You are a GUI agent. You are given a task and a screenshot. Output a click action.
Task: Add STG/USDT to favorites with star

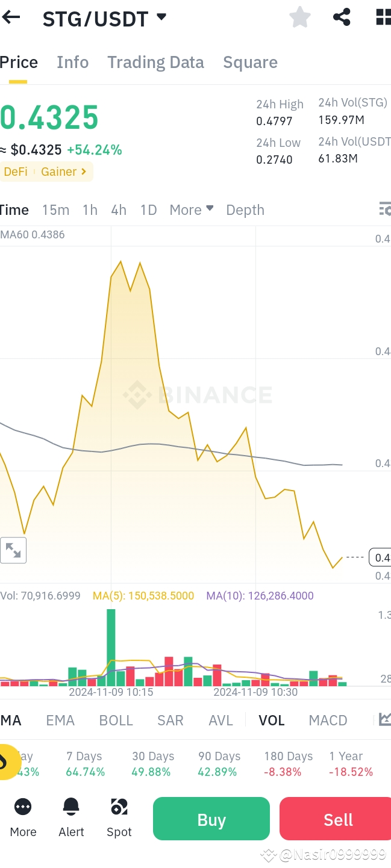coord(299,17)
